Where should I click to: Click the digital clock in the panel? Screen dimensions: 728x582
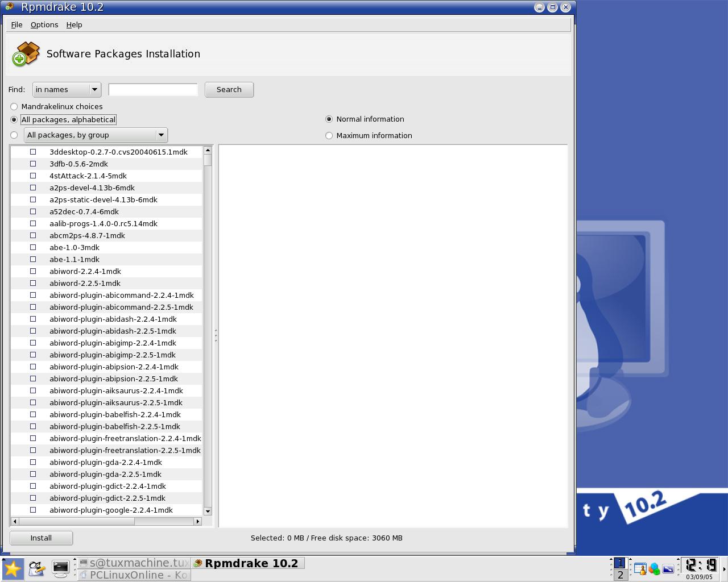[701, 565]
